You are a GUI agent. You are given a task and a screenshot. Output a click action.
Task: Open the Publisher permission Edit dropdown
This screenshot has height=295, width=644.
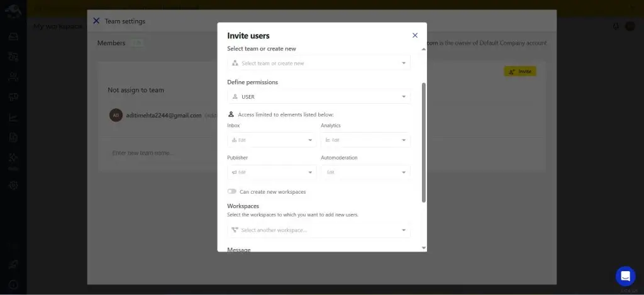pyautogui.click(x=272, y=172)
